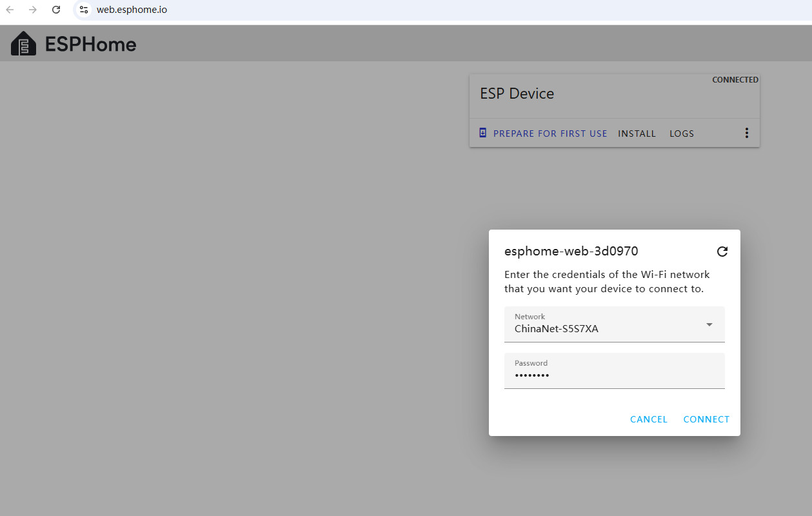Click the refresh icon in the Wi-Fi dialog
This screenshot has height=516, width=812.
(722, 252)
